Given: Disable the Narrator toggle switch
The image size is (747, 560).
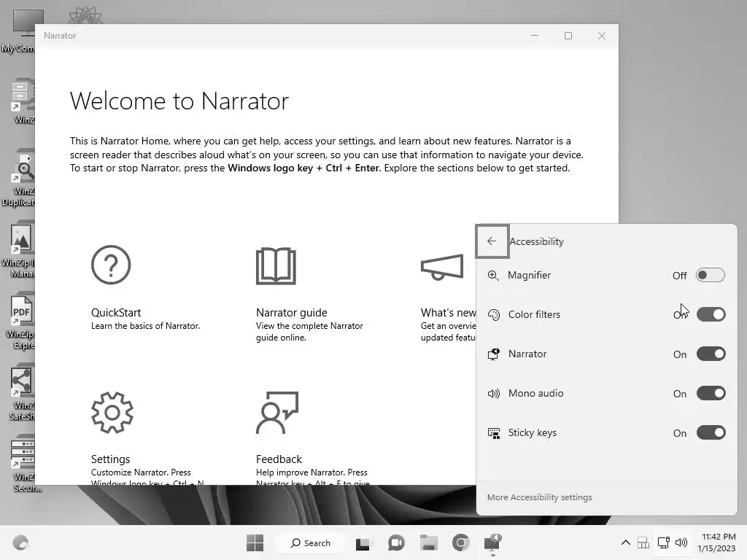Looking at the screenshot, I should click(x=711, y=354).
